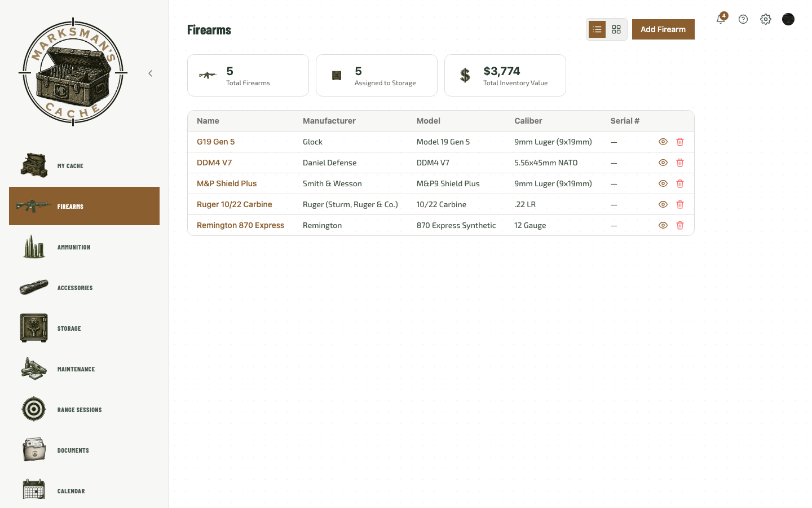This screenshot has width=812, height=508.
Task: Switch to grid view
Action: [x=616, y=29]
